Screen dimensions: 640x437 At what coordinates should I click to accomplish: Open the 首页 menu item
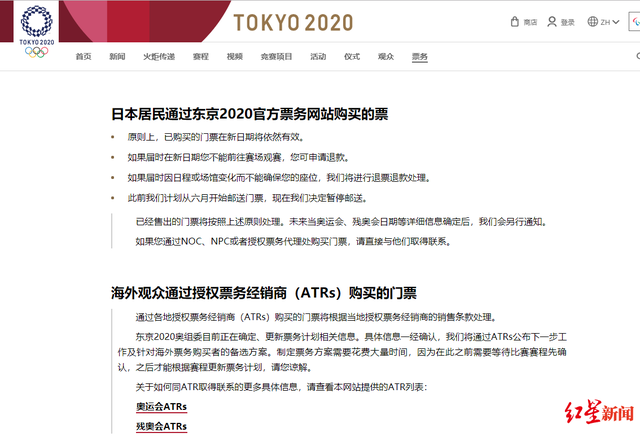[x=83, y=56]
